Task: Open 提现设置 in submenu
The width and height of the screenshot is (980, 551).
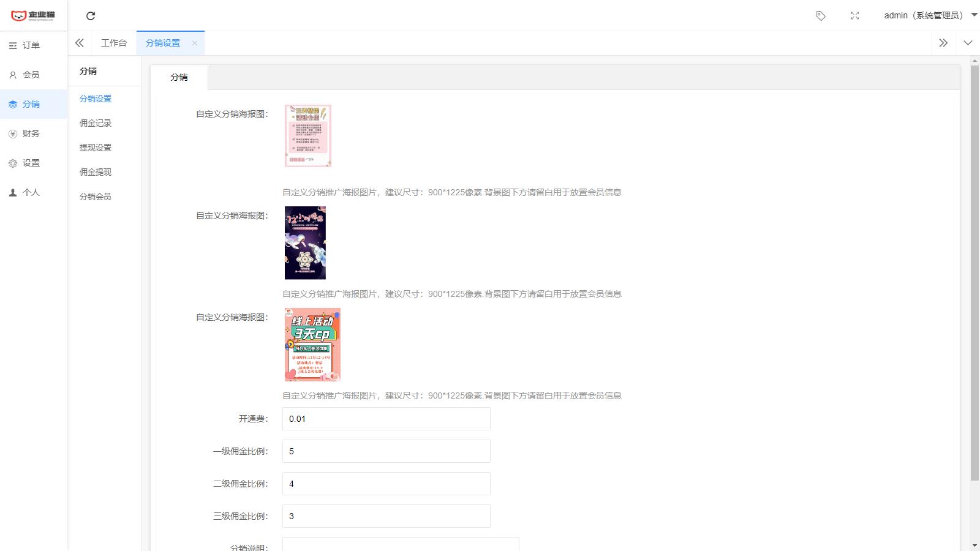Action: pyautogui.click(x=96, y=148)
